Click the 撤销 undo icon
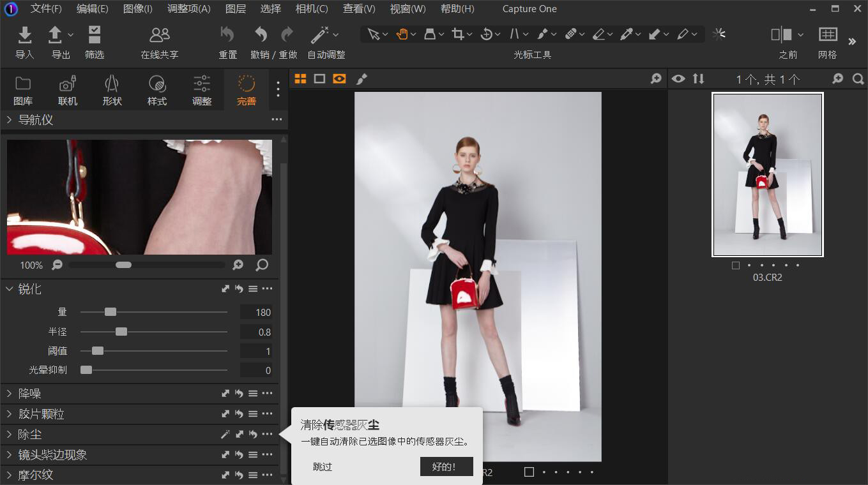Screen dimensions: 868x485 pyautogui.click(x=259, y=34)
